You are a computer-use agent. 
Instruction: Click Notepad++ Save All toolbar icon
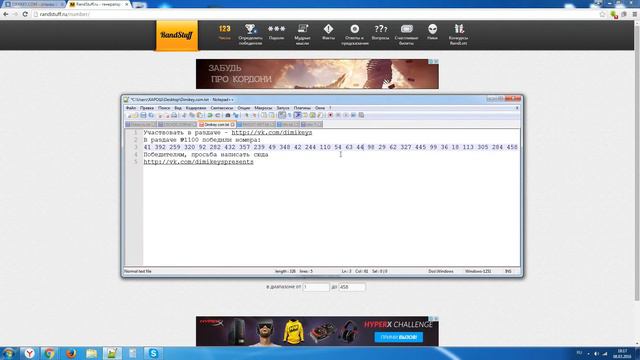point(151,116)
